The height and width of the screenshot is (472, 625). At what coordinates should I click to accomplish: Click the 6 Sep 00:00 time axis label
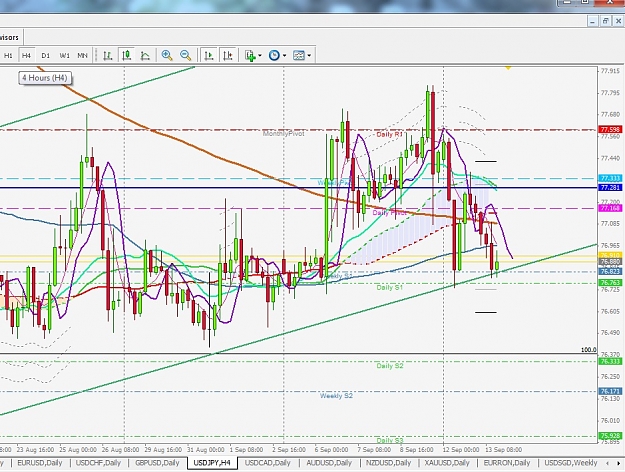[330, 450]
